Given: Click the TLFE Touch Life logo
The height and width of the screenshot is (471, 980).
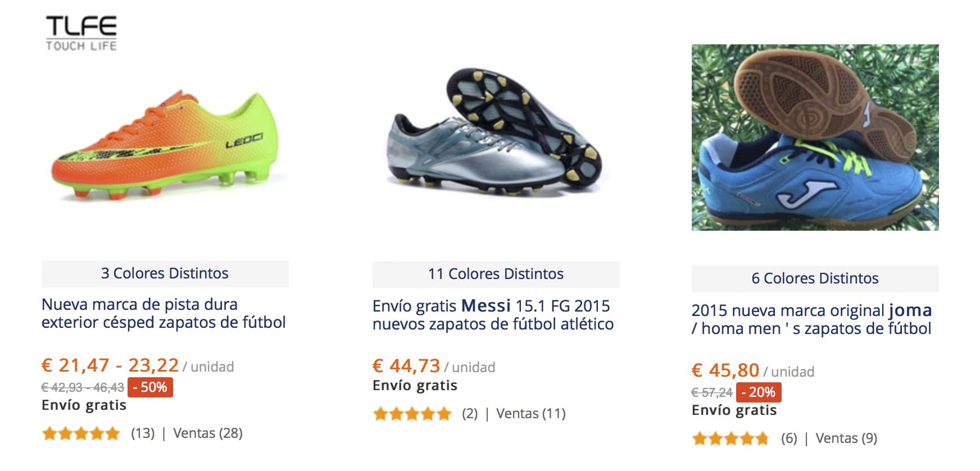Looking at the screenshot, I should [81, 34].
